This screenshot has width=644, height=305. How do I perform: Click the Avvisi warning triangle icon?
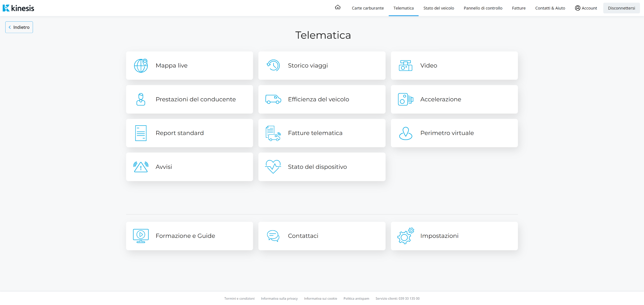(x=141, y=167)
